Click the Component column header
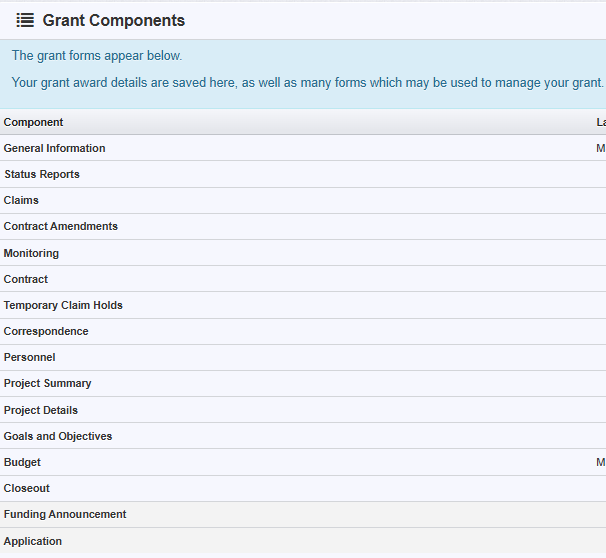The image size is (606, 558). 33,122
